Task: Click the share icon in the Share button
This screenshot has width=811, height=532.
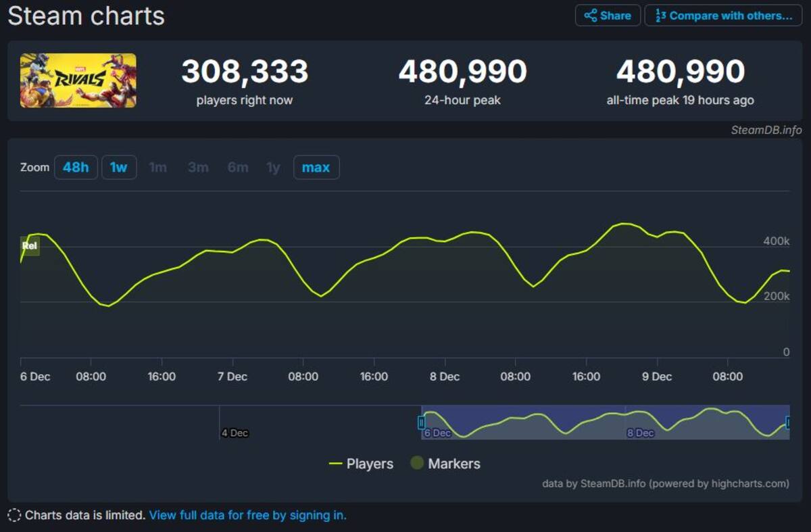Action: point(590,16)
